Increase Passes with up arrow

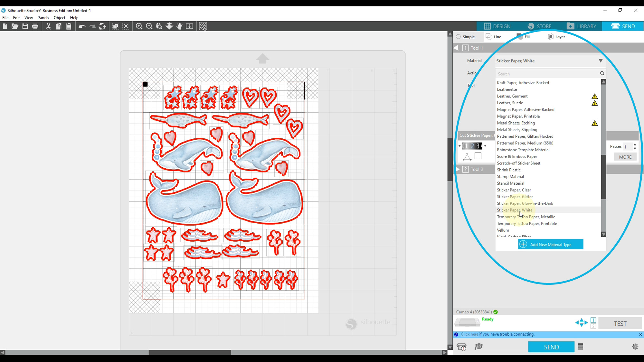[x=635, y=144]
